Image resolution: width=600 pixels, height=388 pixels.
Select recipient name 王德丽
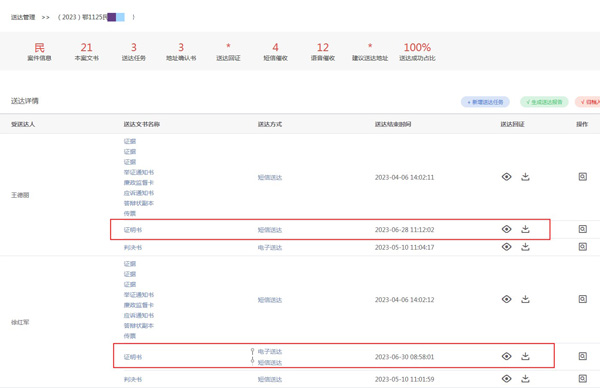(x=20, y=195)
